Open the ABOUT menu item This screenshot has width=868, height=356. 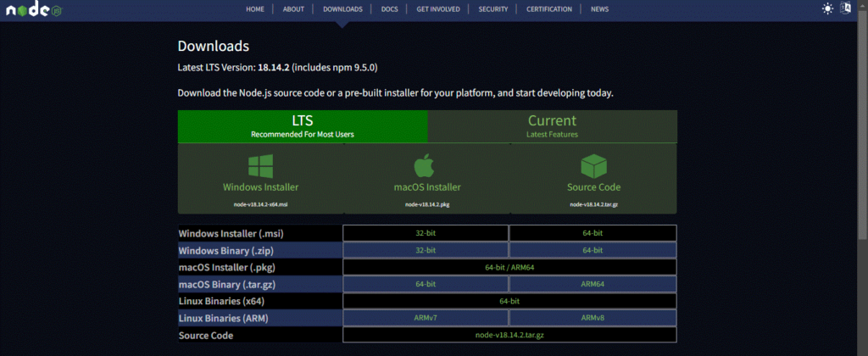pos(293,9)
